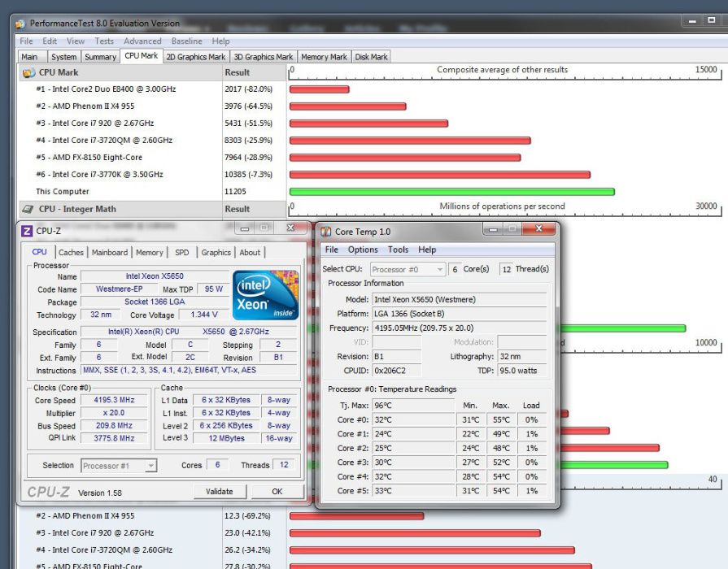This screenshot has width=728, height=569.
Task: Click the Frequency field in Core Temp
Action: click(x=460, y=328)
